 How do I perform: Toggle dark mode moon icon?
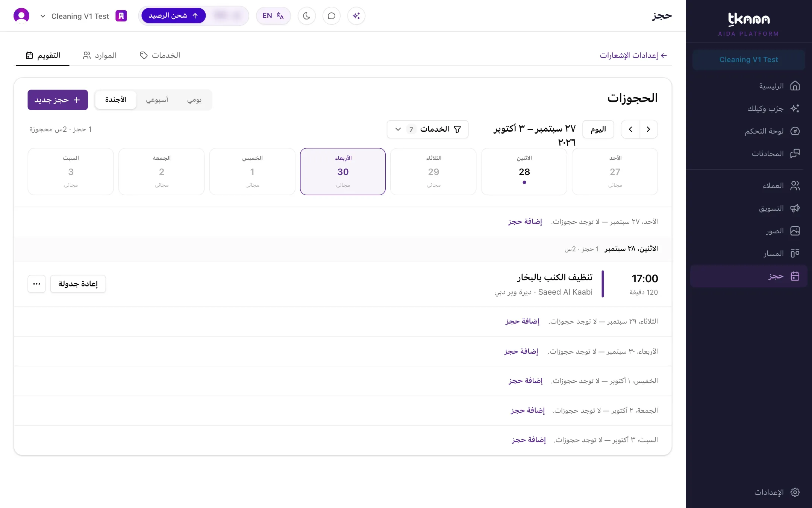click(307, 16)
